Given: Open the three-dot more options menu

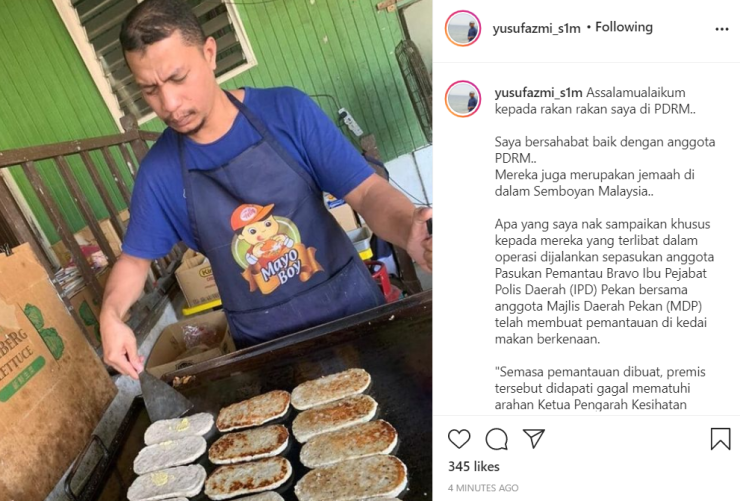Looking at the screenshot, I should [722, 29].
